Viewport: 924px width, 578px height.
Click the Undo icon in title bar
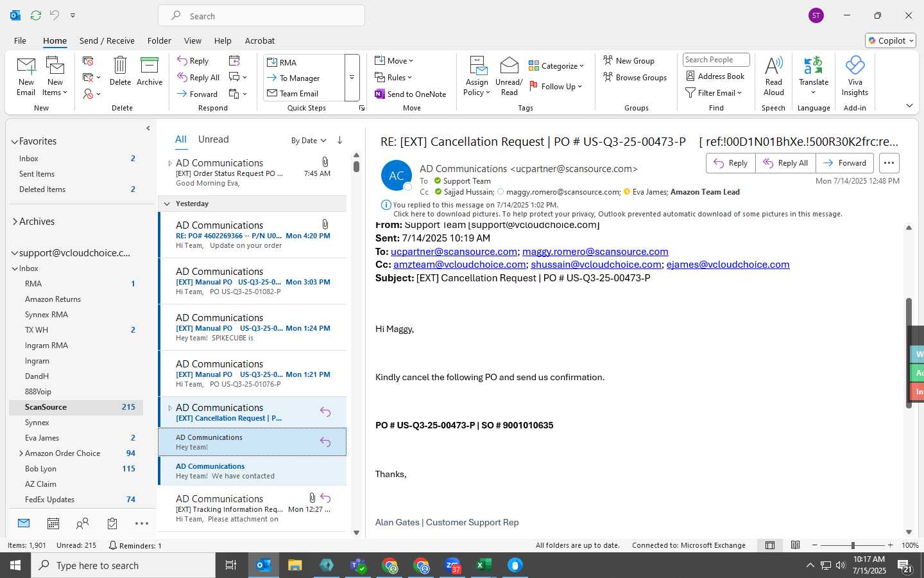pos(55,15)
